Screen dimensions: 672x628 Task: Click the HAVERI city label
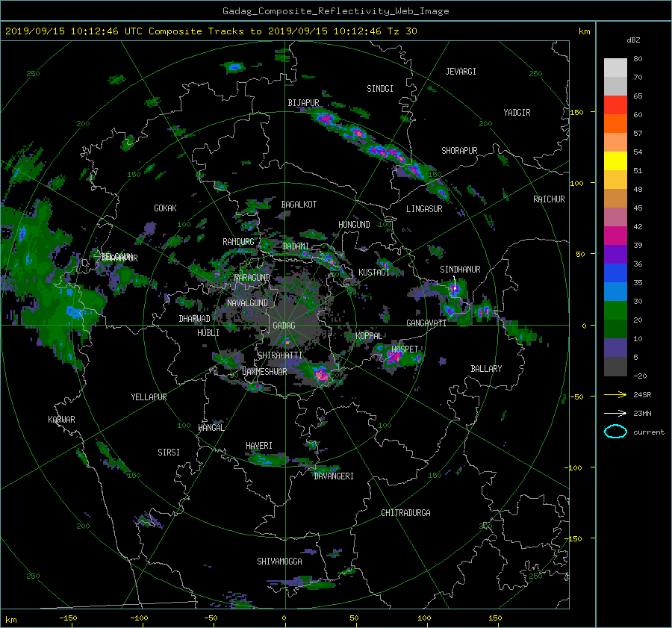[x=259, y=446]
